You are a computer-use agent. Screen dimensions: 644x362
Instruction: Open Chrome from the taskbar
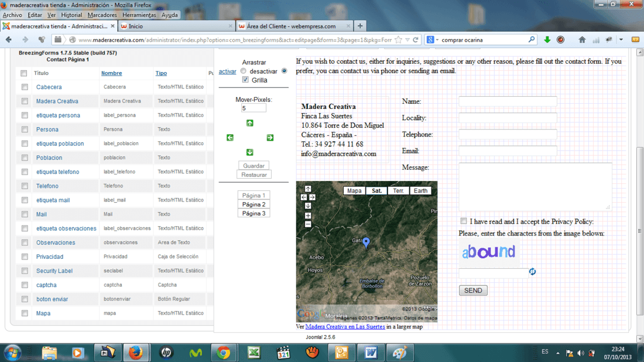click(224, 353)
